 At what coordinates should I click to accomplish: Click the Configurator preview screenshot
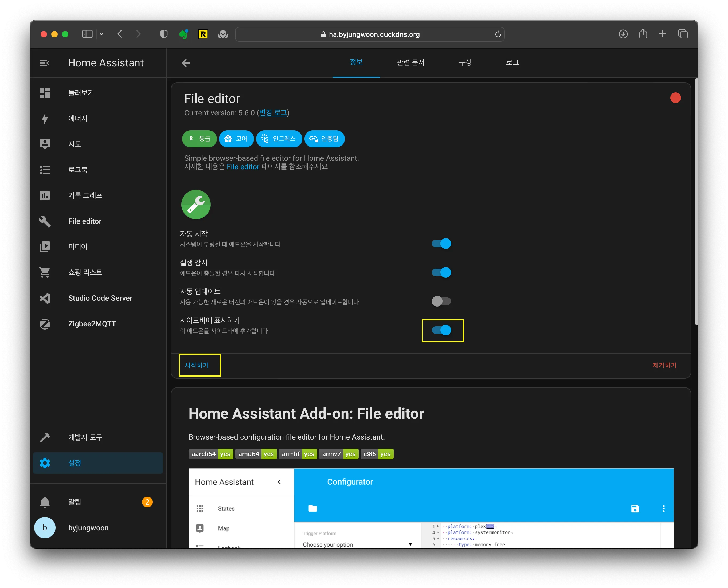click(x=430, y=508)
